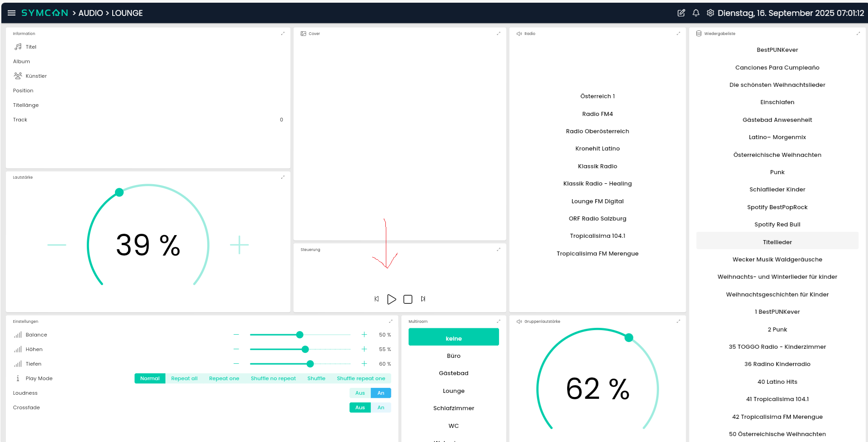Viewport: 868px width, 442px height.
Task: Open the hamburger menu next to the Symcon logo
Action: coord(11,13)
